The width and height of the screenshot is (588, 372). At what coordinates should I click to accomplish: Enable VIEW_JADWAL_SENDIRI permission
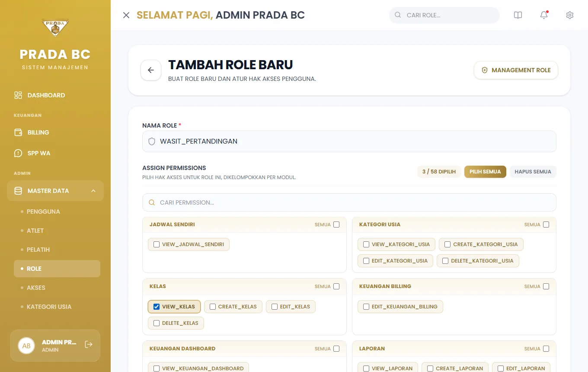(x=157, y=244)
